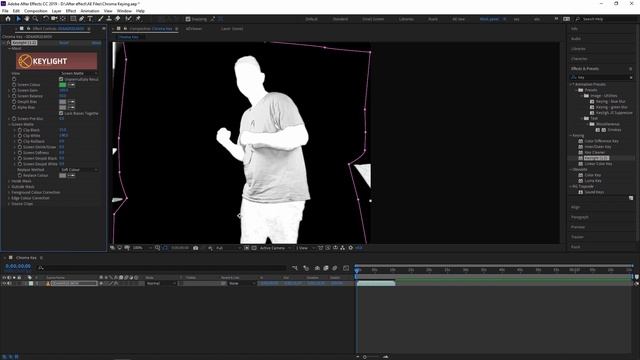Select the Selection (arrow) tool

point(18,19)
